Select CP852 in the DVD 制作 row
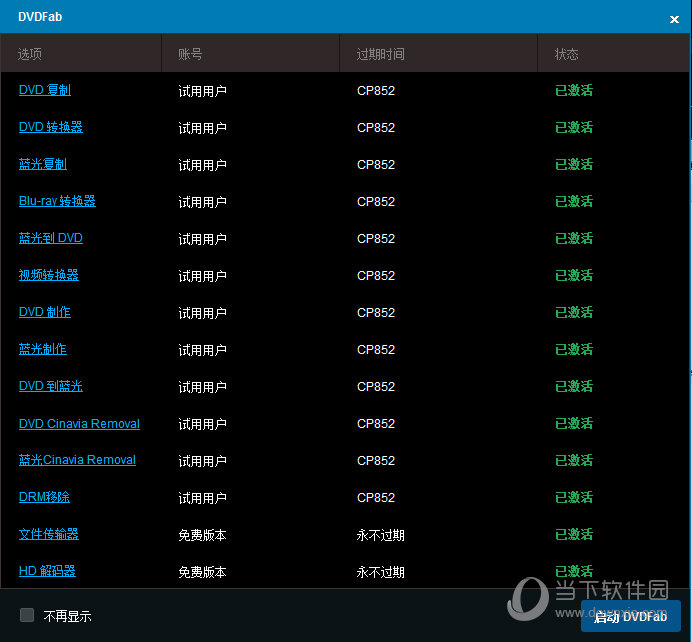The height and width of the screenshot is (642, 692). (376, 313)
